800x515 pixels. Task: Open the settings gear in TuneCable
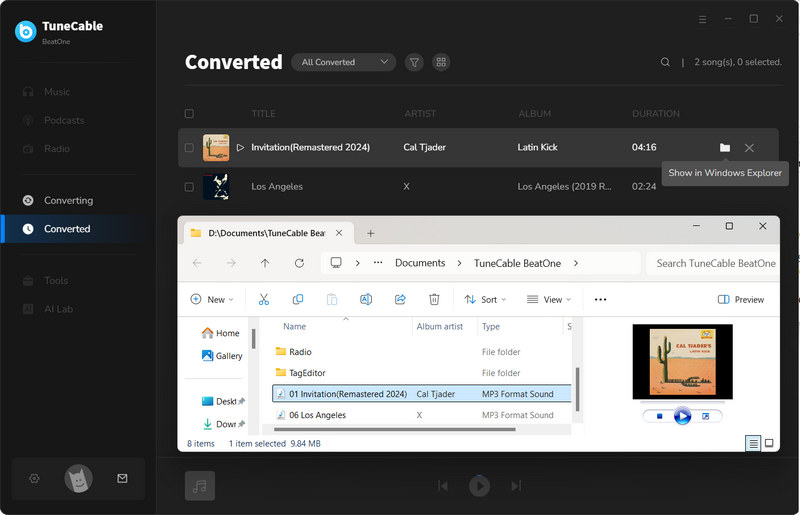(x=34, y=479)
